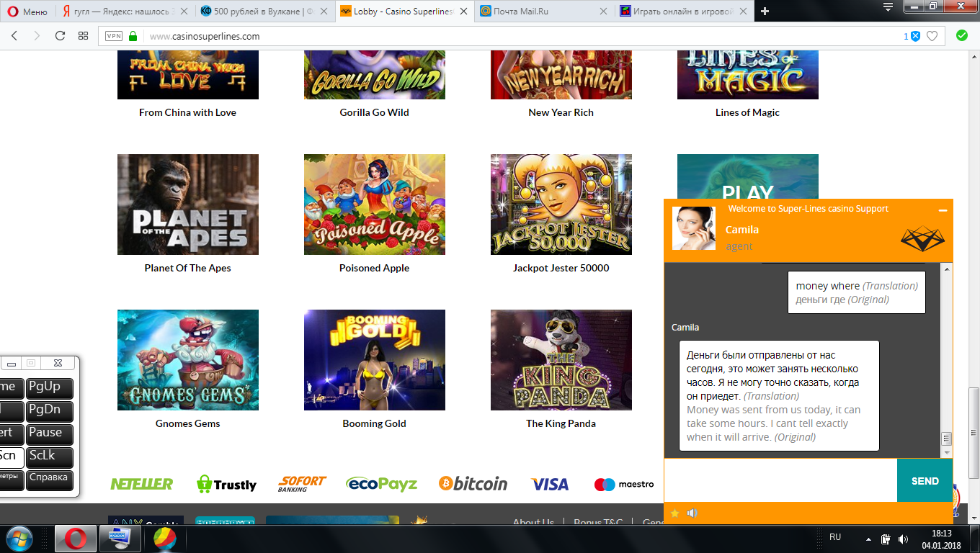Open the Planet Of The Apes thumbnail
Viewport: 980px width, 553px height.
188,204
